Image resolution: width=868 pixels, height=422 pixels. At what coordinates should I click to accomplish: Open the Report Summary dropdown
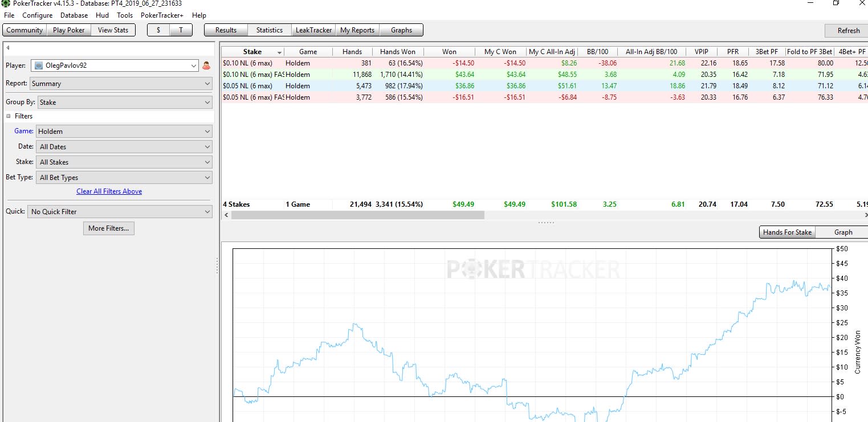(121, 84)
